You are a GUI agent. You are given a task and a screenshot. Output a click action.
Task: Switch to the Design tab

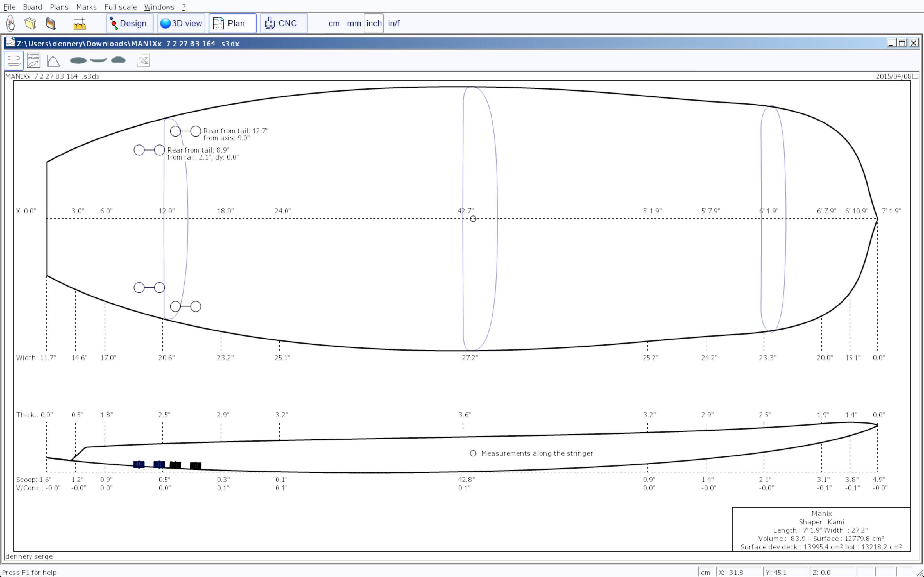tap(129, 23)
